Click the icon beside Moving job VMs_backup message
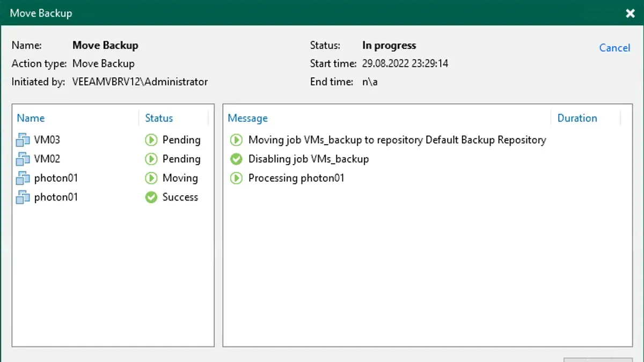This screenshot has height=362, width=644. [236, 141]
